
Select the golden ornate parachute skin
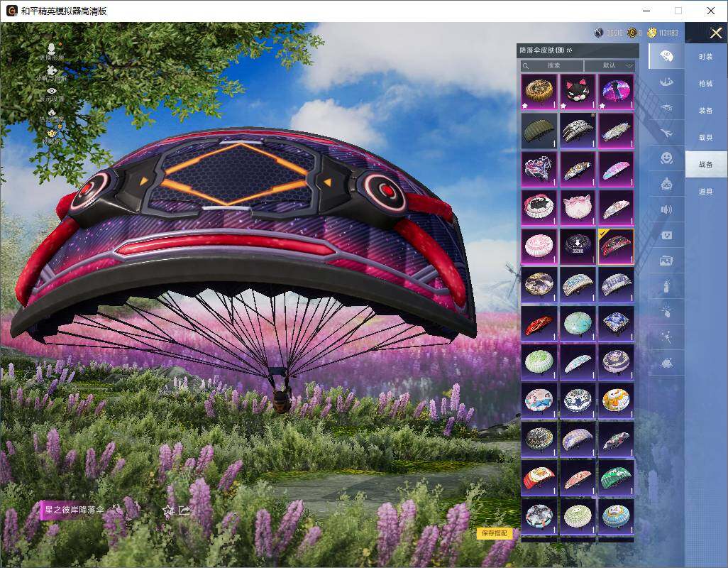(x=539, y=92)
